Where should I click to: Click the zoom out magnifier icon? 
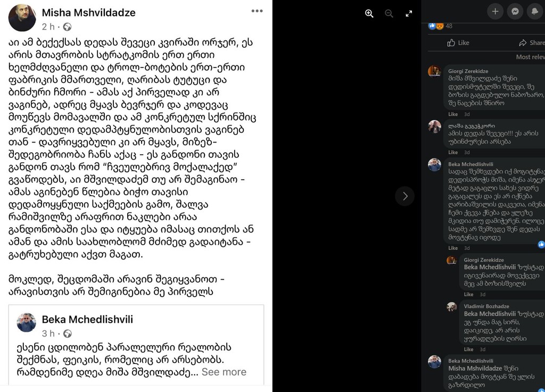(389, 13)
